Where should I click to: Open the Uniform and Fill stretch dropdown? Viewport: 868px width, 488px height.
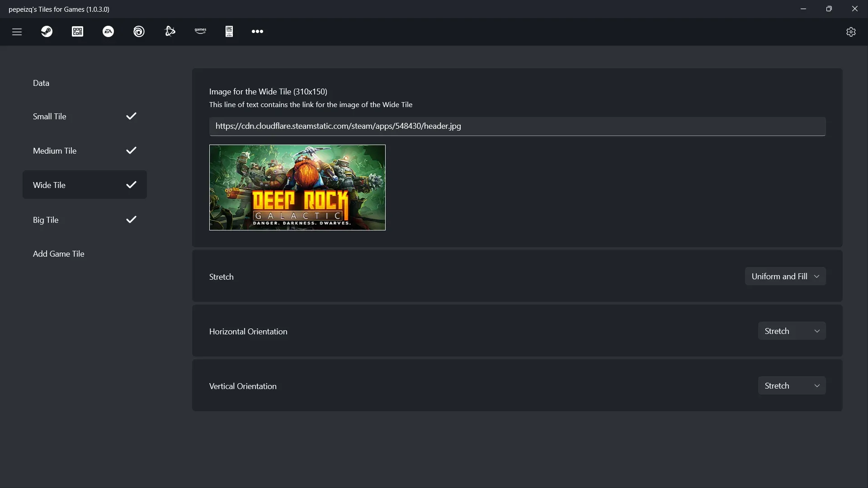click(785, 277)
